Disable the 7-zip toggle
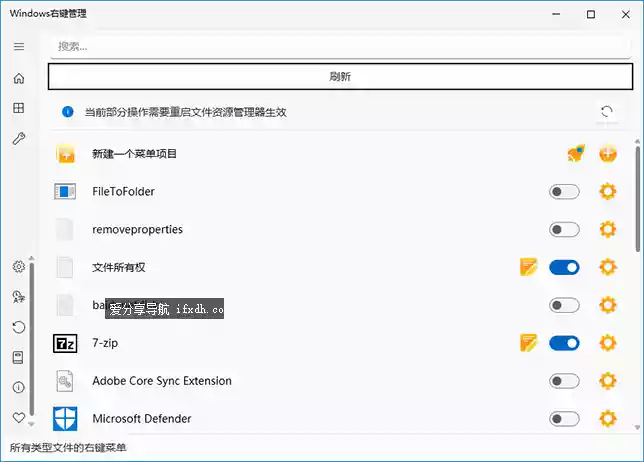The height and width of the screenshot is (462, 644). [x=564, y=343]
